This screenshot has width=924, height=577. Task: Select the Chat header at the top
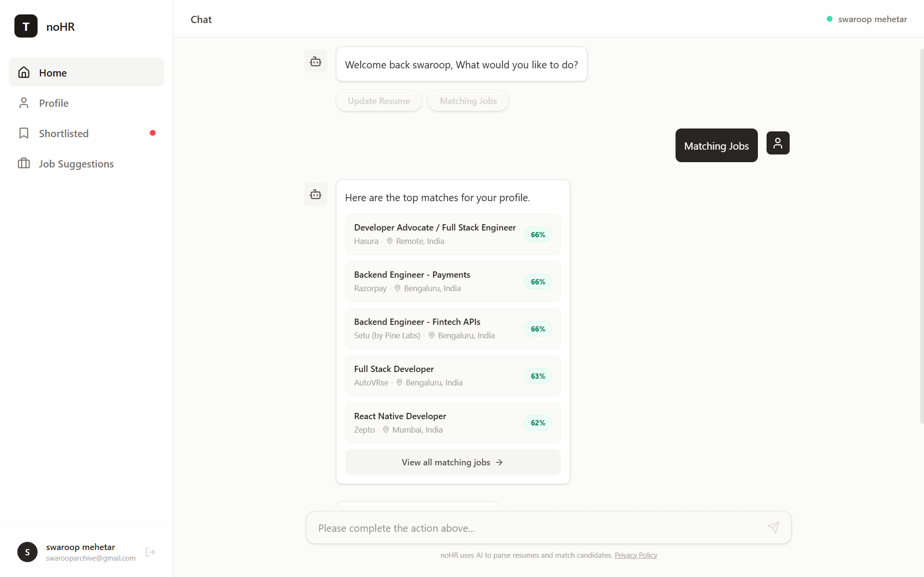pos(201,19)
